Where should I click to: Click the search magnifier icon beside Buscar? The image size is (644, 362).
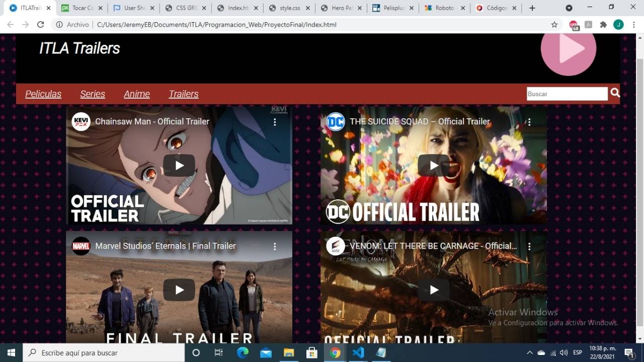[615, 93]
